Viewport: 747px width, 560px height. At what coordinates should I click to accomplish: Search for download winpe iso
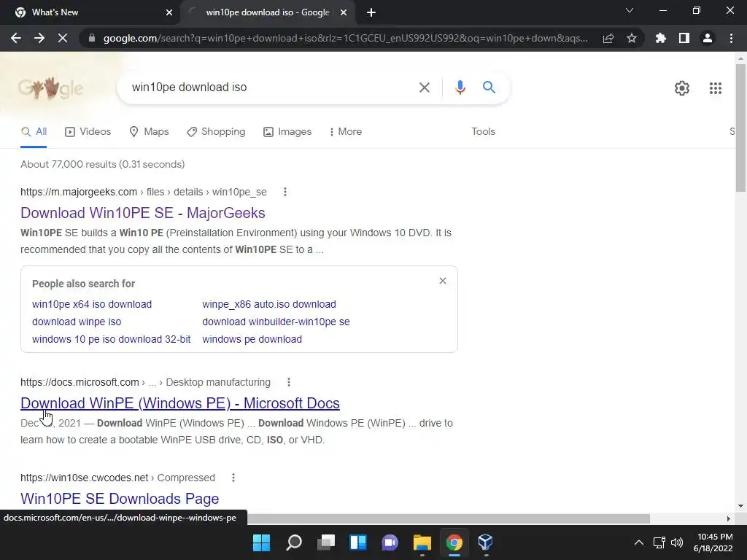click(x=77, y=322)
